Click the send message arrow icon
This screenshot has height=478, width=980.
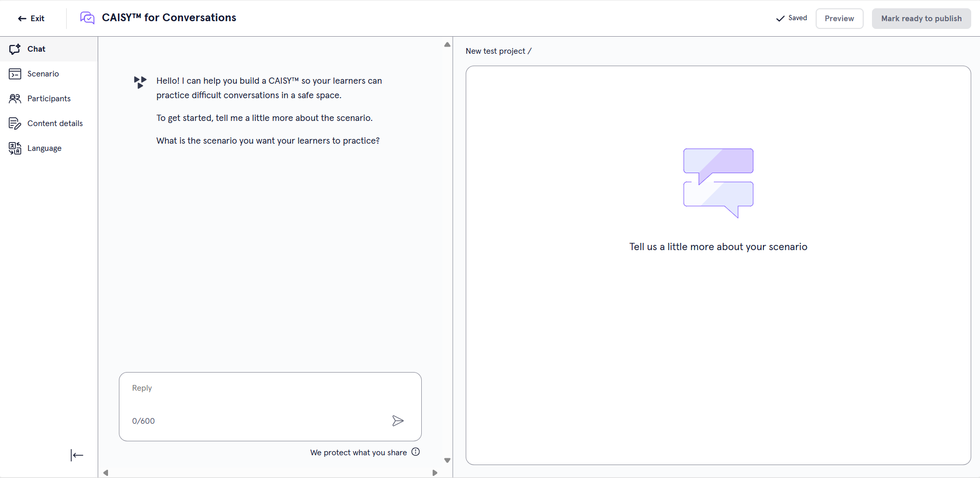point(397,421)
